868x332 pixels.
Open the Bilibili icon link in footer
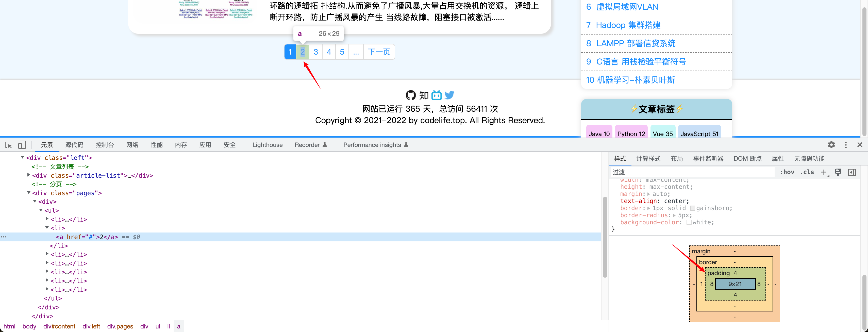pyautogui.click(x=436, y=95)
